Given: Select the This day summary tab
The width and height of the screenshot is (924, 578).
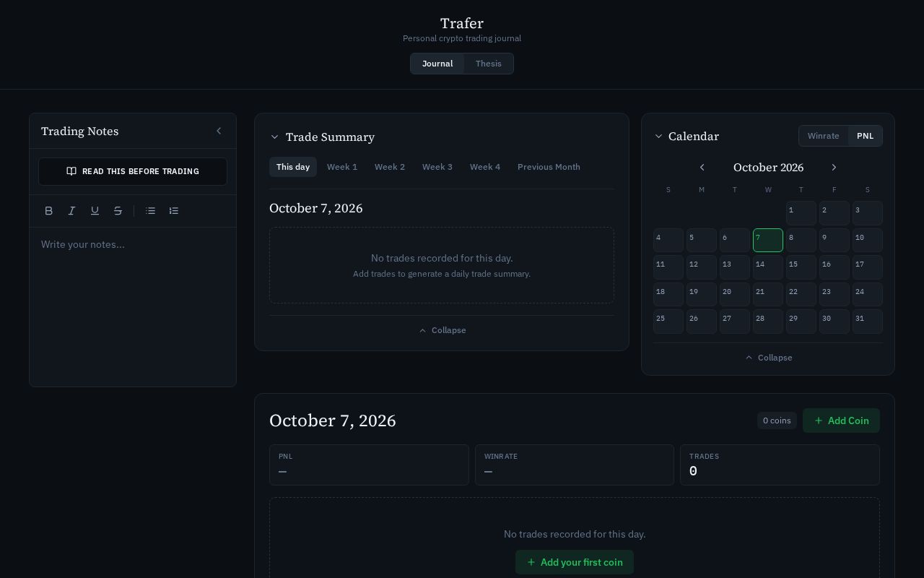Looking at the screenshot, I should click(293, 167).
